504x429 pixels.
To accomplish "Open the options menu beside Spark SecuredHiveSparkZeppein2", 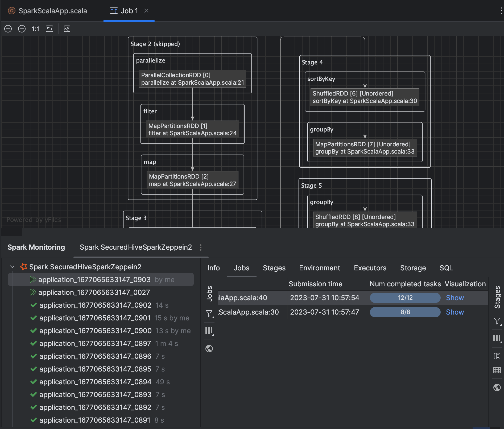I will point(200,247).
